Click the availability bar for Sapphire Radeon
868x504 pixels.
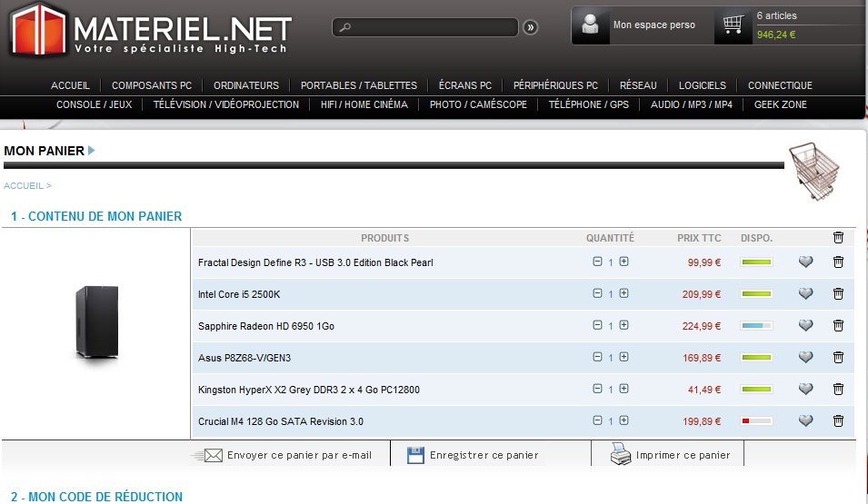[x=756, y=326]
